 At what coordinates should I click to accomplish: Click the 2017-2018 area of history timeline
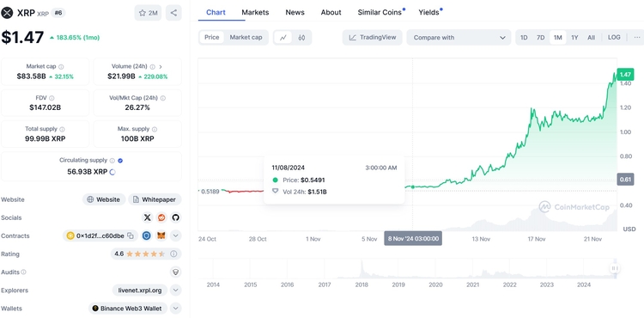click(x=343, y=269)
